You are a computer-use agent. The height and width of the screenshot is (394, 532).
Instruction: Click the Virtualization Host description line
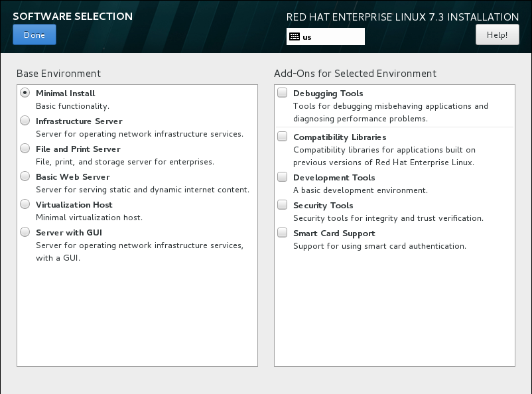[x=90, y=218]
